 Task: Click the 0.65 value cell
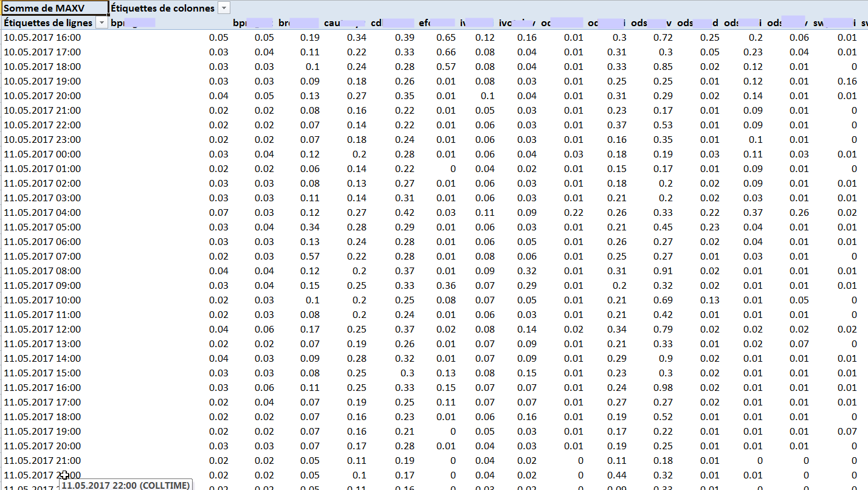click(x=446, y=38)
